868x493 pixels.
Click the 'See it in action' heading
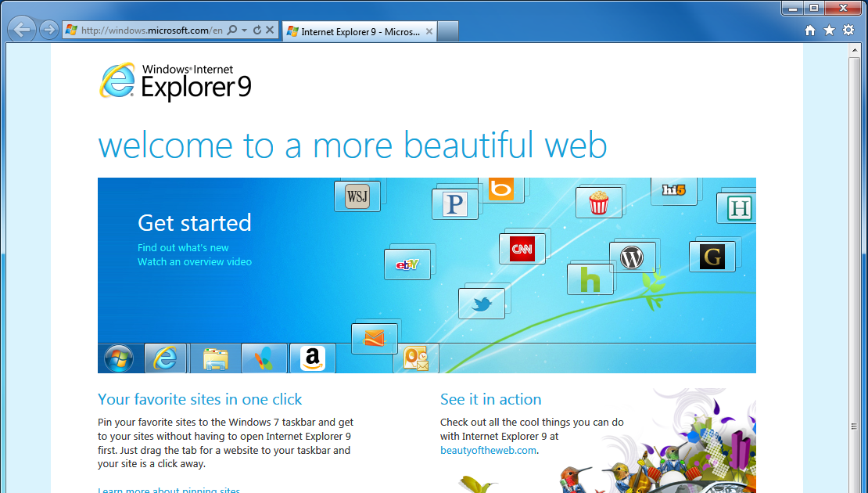(490, 399)
